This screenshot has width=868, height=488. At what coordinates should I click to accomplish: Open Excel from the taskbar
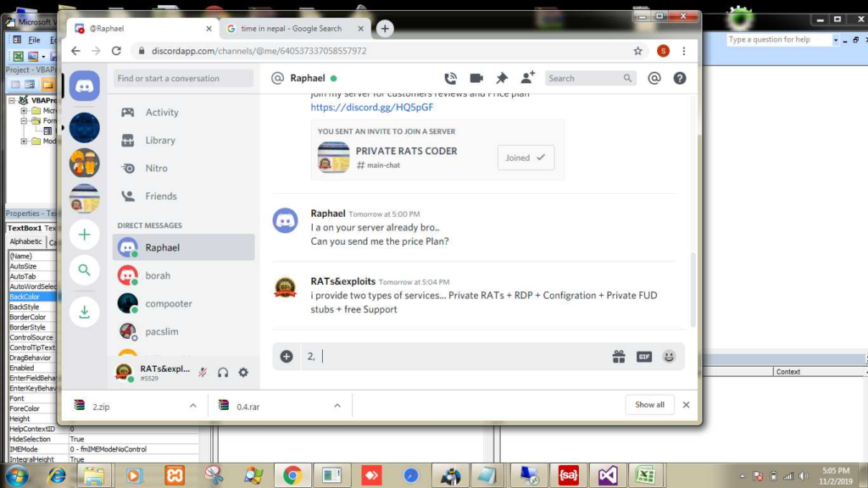[645, 475]
